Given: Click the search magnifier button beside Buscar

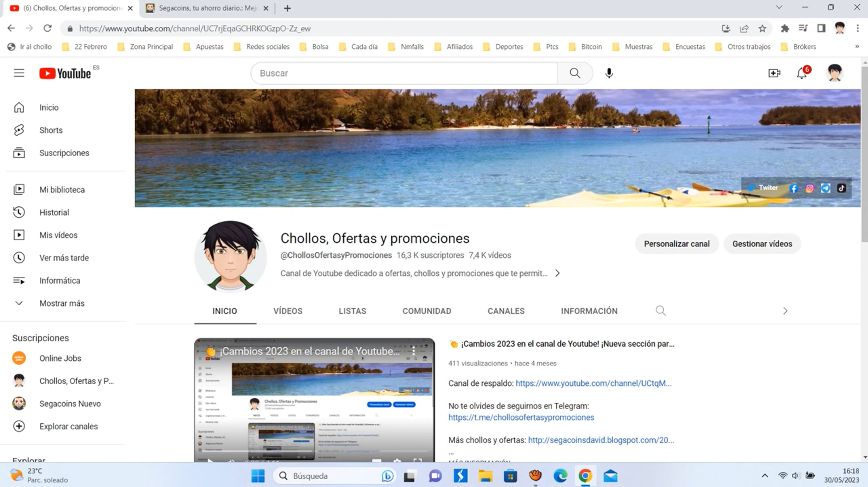Looking at the screenshot, I should coord(574,73).
